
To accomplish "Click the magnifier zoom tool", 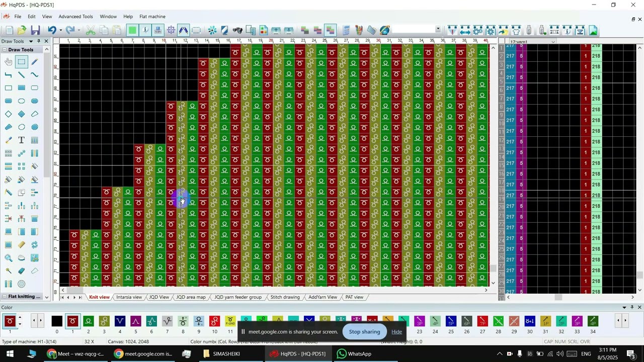I will coord(9,258).
